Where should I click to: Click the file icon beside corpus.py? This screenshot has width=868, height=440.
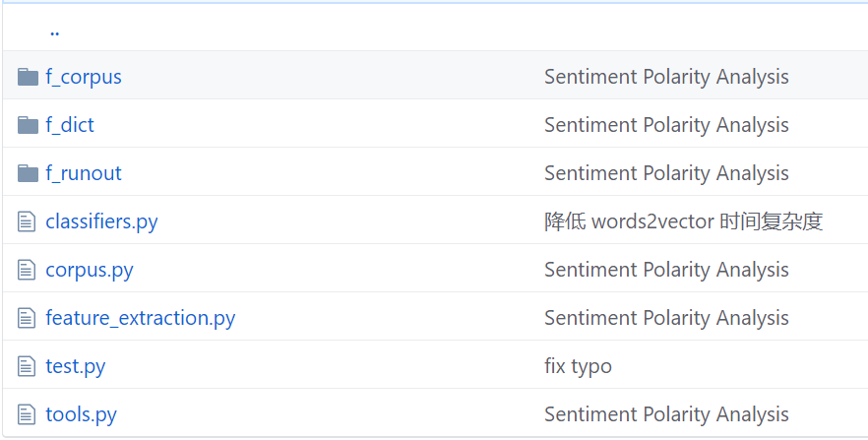pyautogui.click(x=27, y=270)
